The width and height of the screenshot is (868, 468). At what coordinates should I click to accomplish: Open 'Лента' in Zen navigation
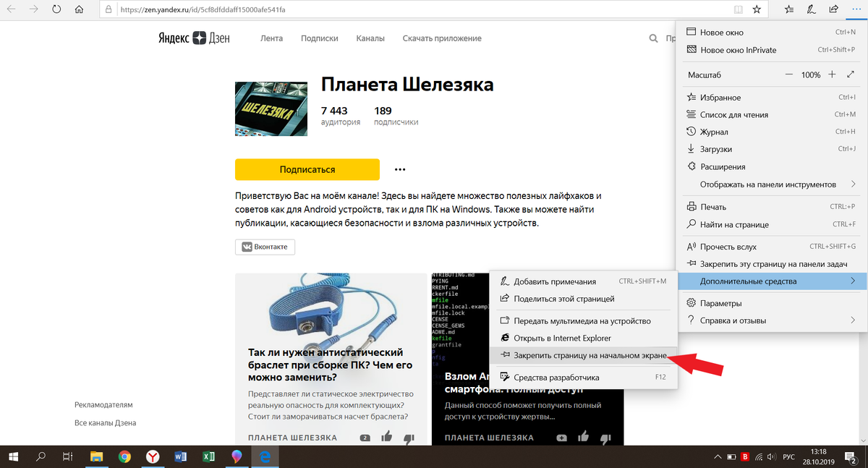pyautogui.click(x=271, y=38)
